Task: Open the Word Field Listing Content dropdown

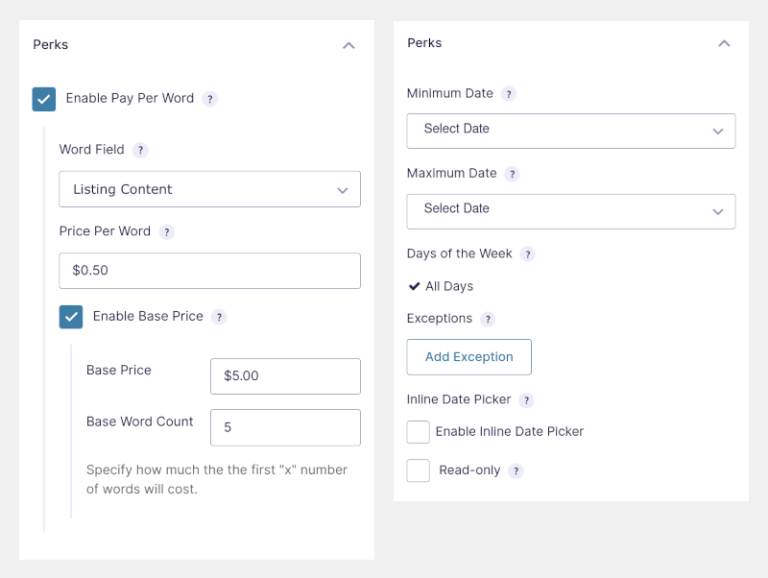Action: [210, 190]
